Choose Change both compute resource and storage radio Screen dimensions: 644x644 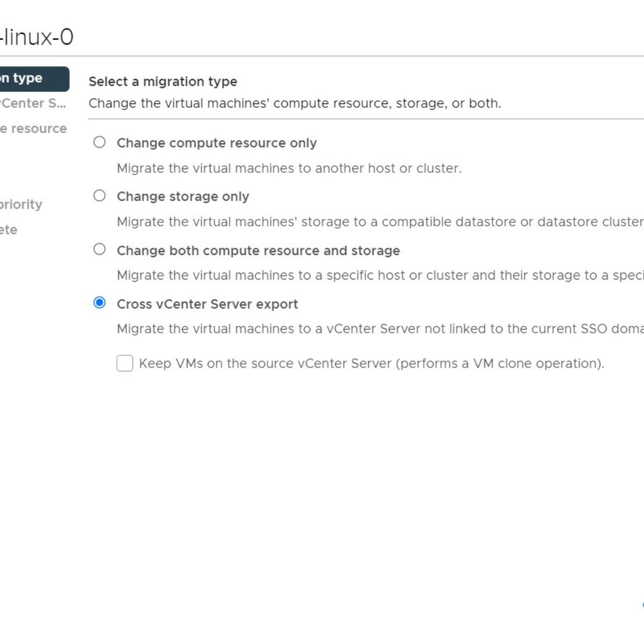pyautogui.click(x=99, y=250)
